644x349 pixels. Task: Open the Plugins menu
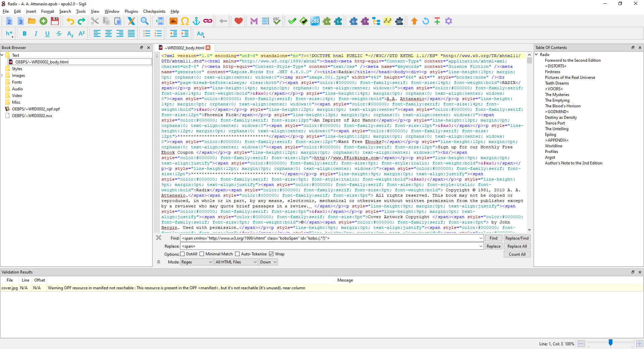coord(131,11)
